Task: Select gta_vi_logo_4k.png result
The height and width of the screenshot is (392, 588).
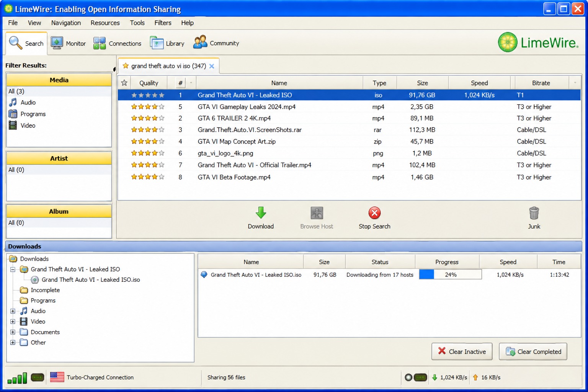Action: 349,153
